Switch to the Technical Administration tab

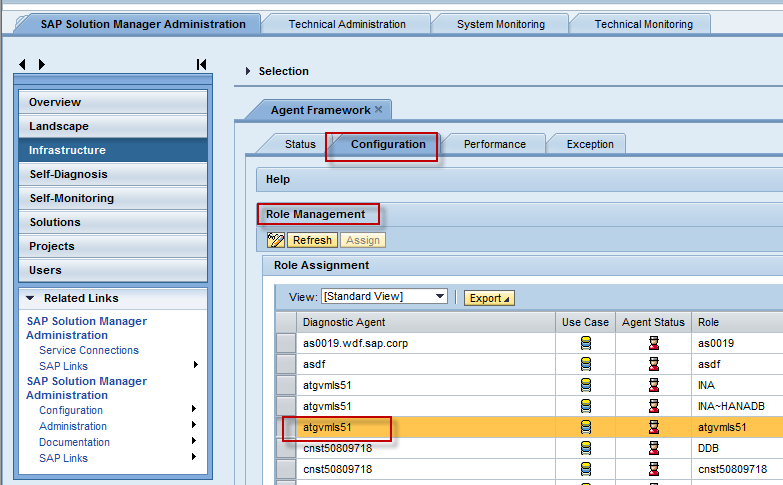coord(347,24)
